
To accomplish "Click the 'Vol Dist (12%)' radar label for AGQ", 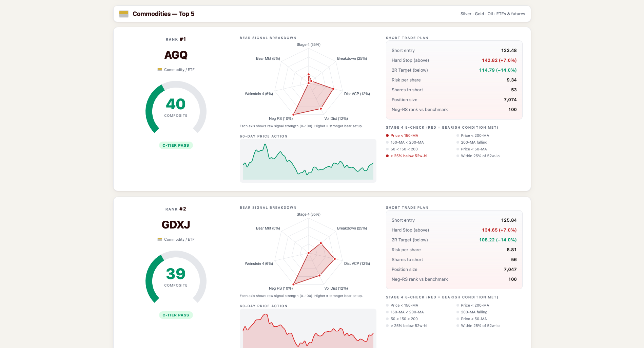I will (x=336, y=118).
